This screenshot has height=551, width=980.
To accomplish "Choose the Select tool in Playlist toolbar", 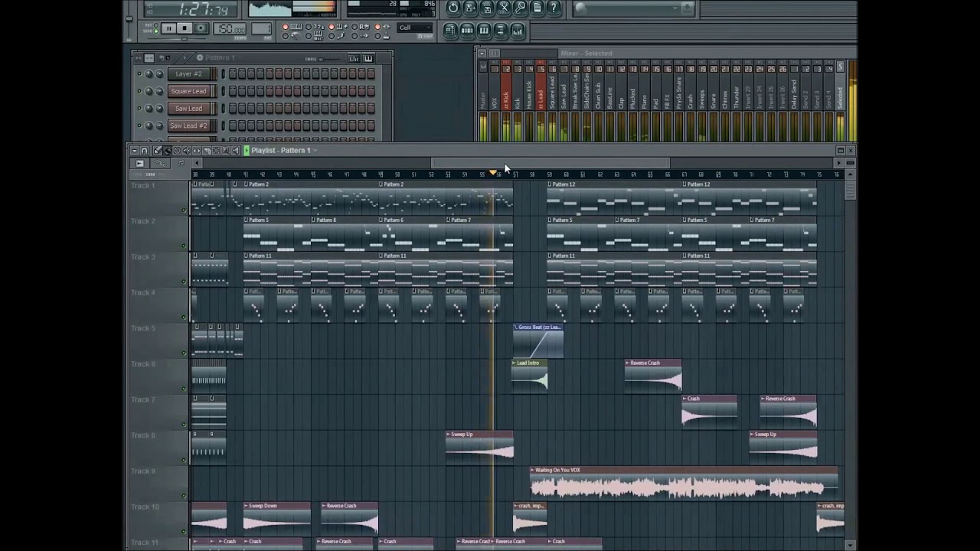I will tap(216, 151).
